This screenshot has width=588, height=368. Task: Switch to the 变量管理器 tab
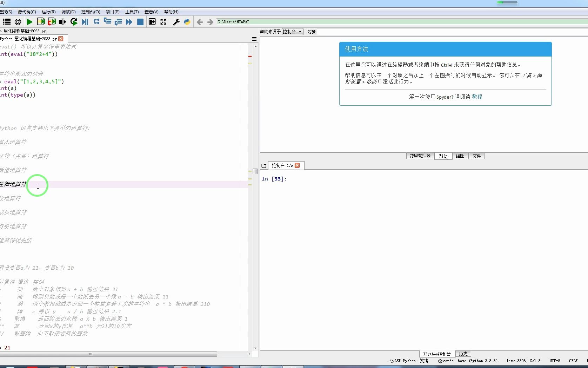coord(420,156)
